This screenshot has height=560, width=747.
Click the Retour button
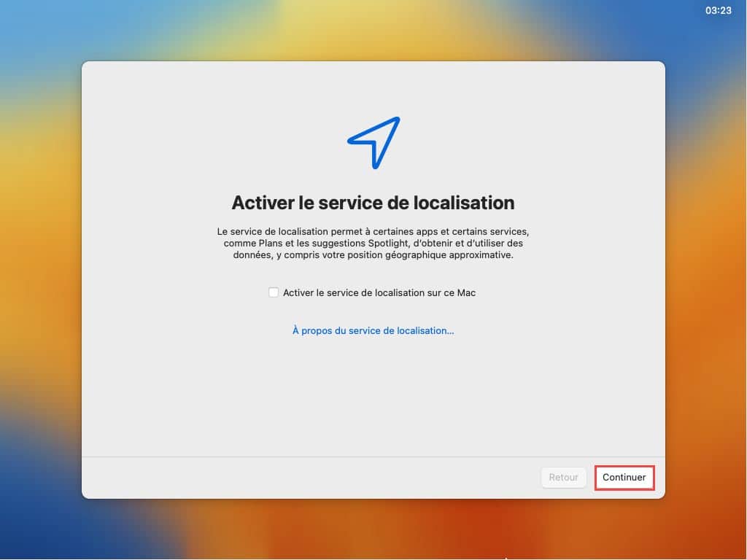pyautogui.click(x=563, y=477)
